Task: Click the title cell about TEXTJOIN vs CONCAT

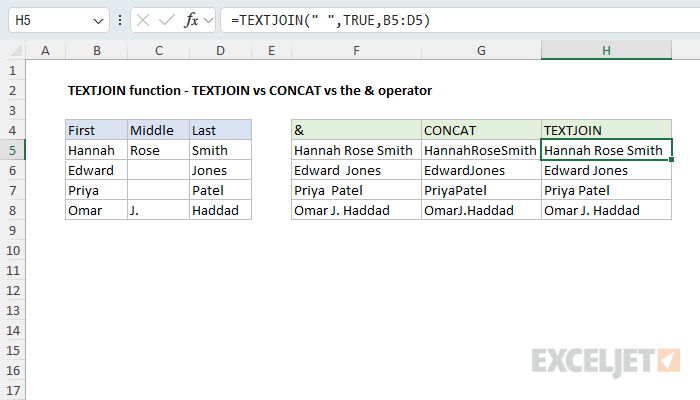Action: click(x=250, y=91)
